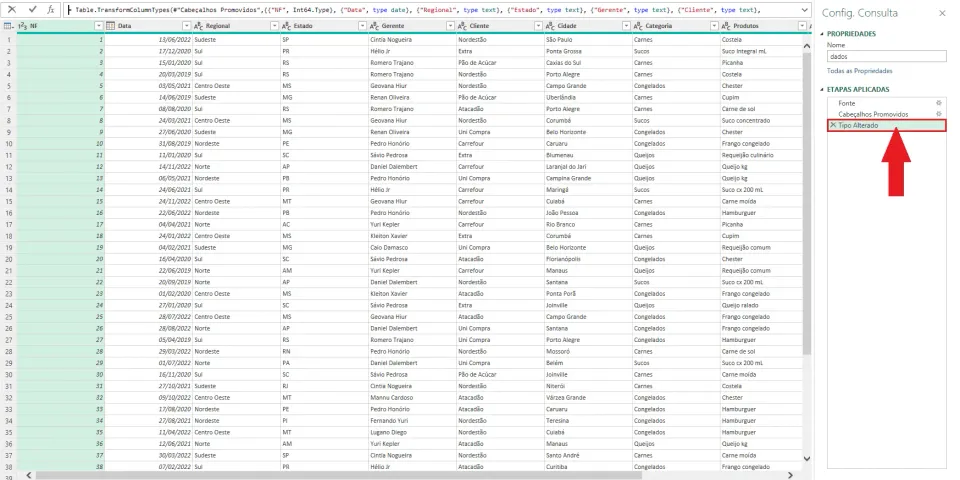Click the date type icon for Data column
The height and width of the screenshot is (480, 960).
[x=110, y=26]
